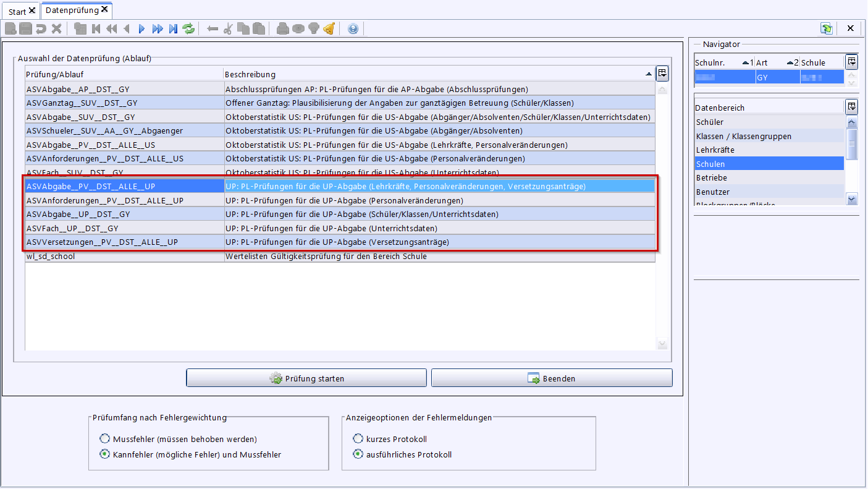Click the blue fast forward icon
The height and width of the screenshot is (489, 868).
158,28
